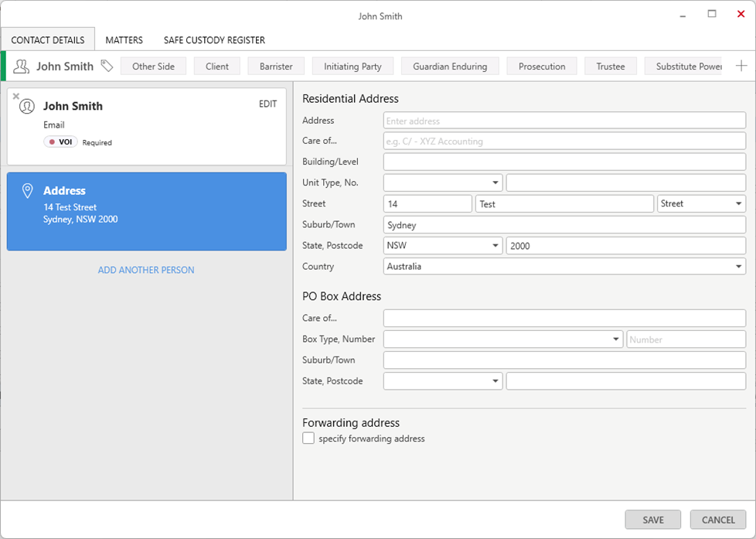
Task: Select the Client role tag
Action: (x=217, y=66)
